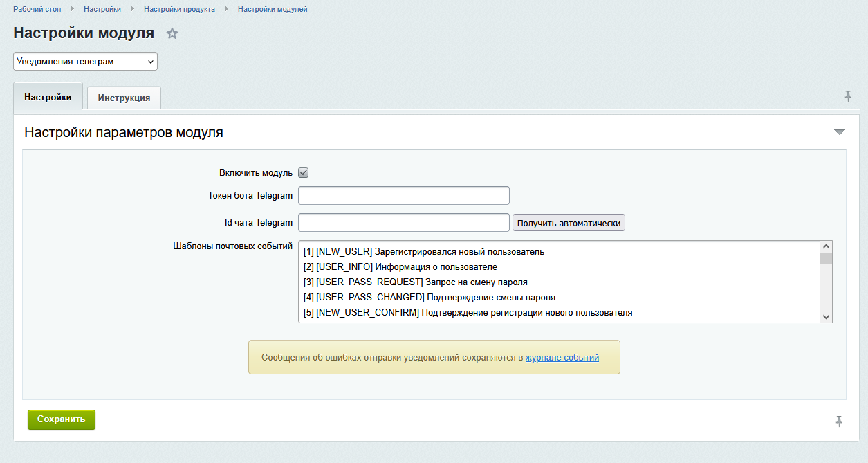Image resolution: width=868 pixels, height=463 pixels.
Task: Go to 'Рабочий стол' breadcrumb
Action: pyautogui.click(x=37, y=9)
